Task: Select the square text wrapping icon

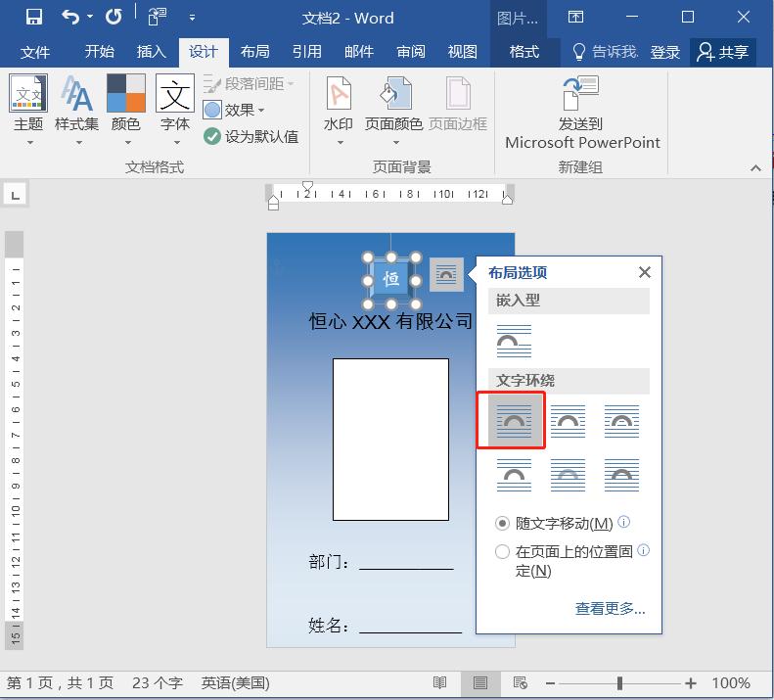Action: (x=514, y=420)
